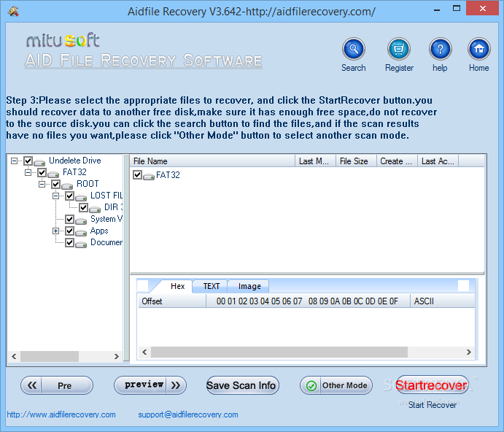The width and height of the screenshot is (504, 432).
Task: Click the drive icon beside DIR node
Action: [95, 209]
